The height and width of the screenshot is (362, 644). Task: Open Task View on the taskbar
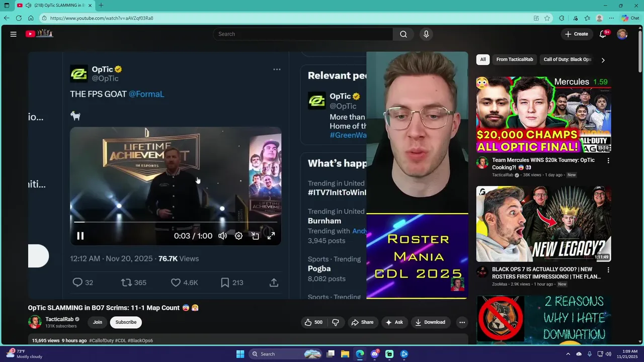[x=331, y=354]
